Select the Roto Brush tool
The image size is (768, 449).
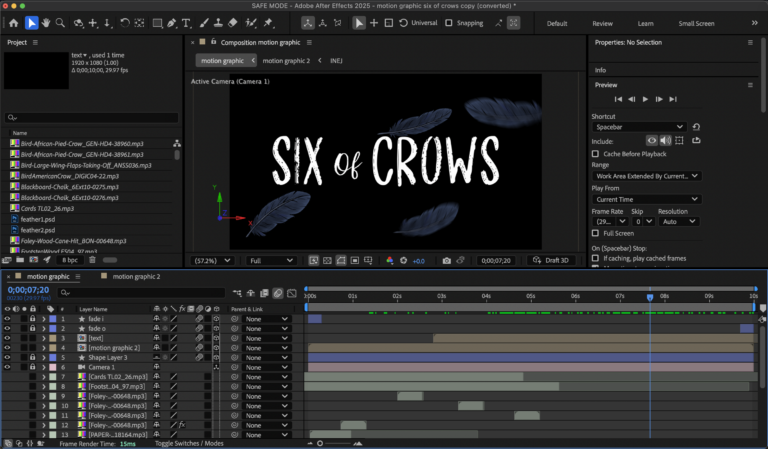(251, 23)
